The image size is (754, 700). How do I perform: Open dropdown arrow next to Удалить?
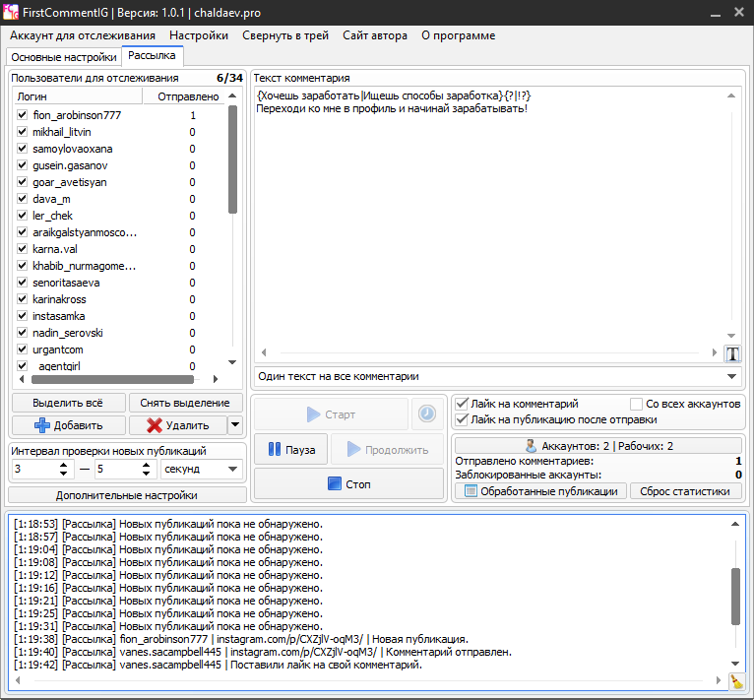tap(234, 425)
